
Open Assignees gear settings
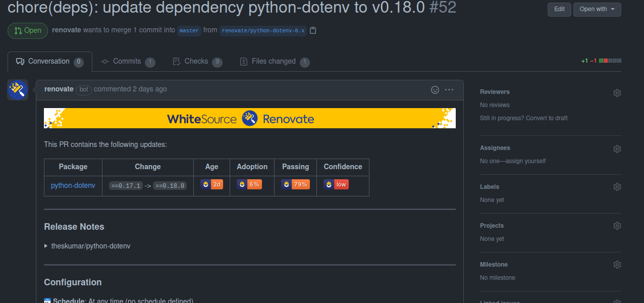tap(617, 149)
